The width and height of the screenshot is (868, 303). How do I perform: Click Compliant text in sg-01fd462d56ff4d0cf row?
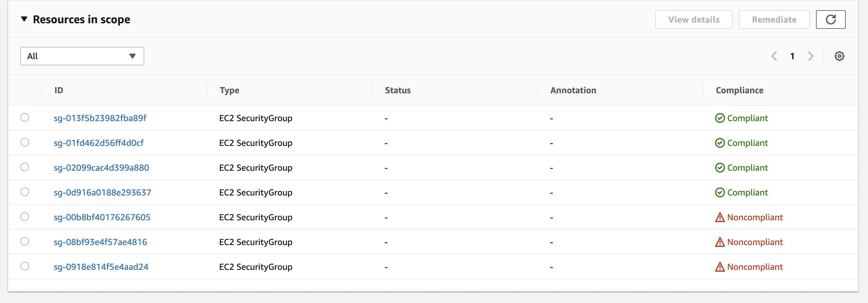pos(747,143)
